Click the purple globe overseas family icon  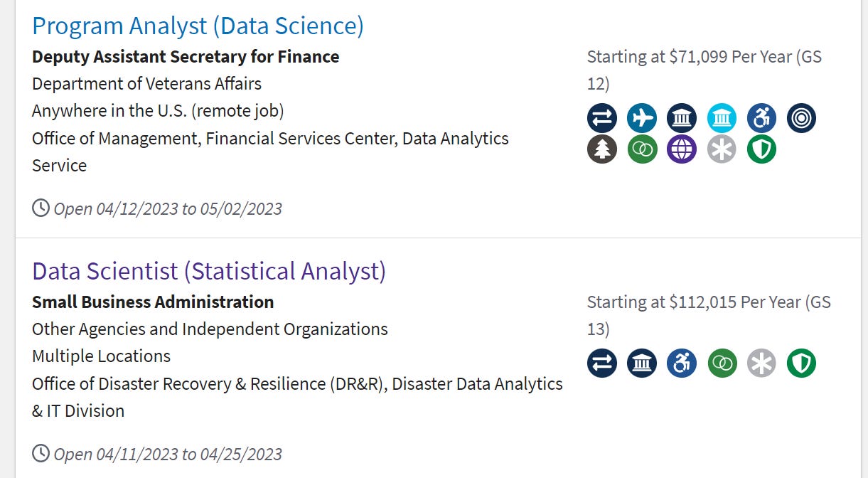[x=682, y=149]
